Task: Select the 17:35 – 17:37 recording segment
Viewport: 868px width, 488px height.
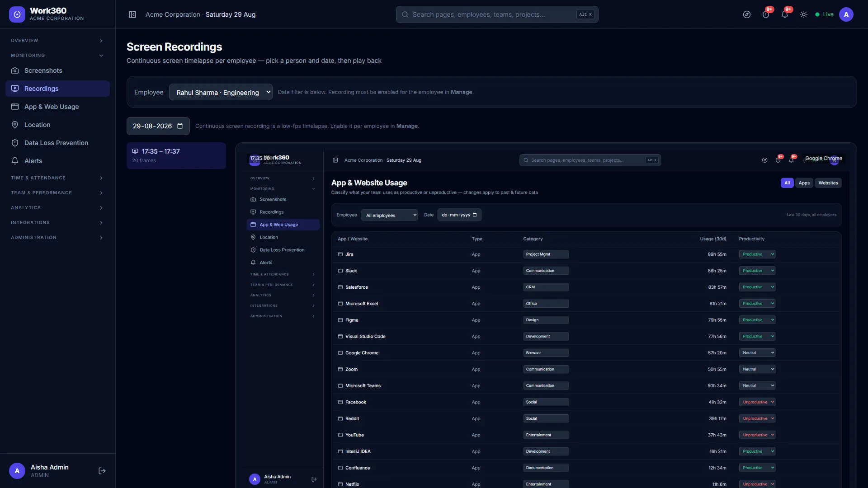Action: point(176,155)
